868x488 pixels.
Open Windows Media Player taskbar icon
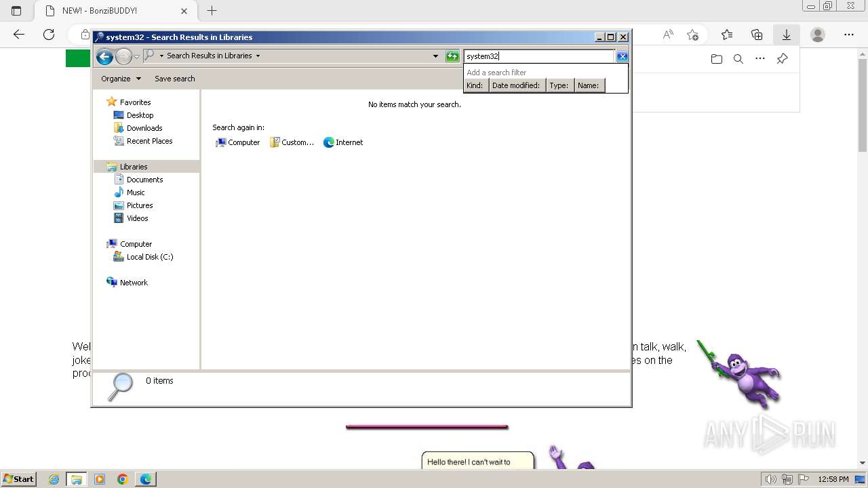tap(100, 479)
